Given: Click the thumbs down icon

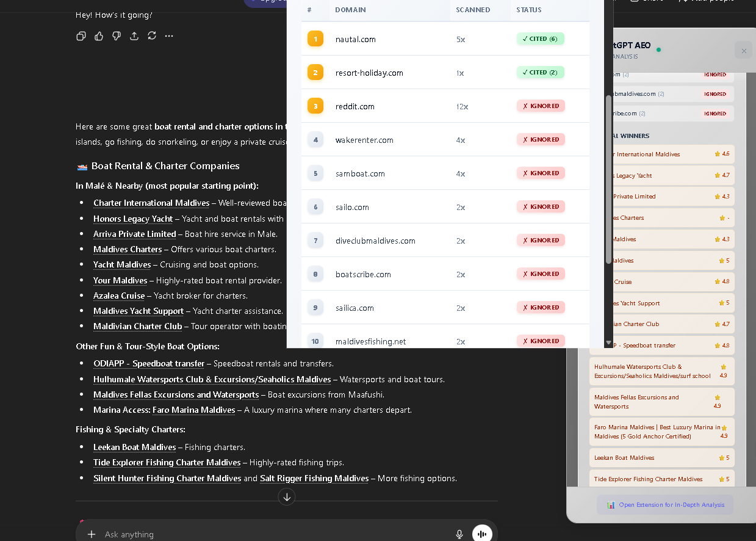Looking at the screenshot, I should coord(117,36).
